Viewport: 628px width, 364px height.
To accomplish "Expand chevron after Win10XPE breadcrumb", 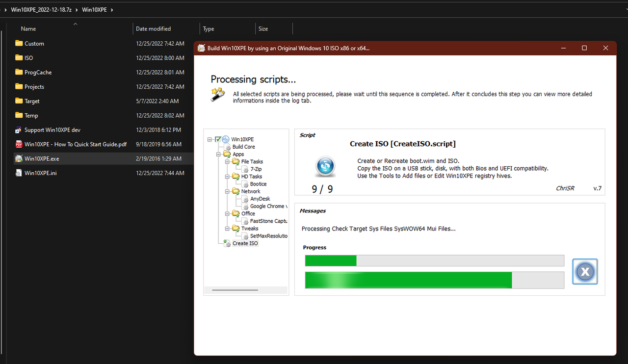I will point(112,9).
